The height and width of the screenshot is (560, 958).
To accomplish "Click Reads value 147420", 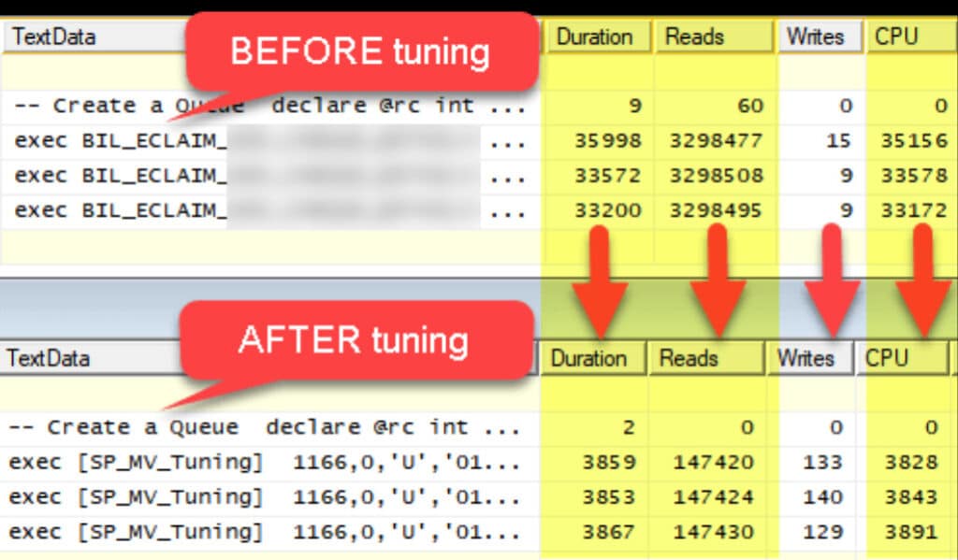I will [x=713, y=462].
